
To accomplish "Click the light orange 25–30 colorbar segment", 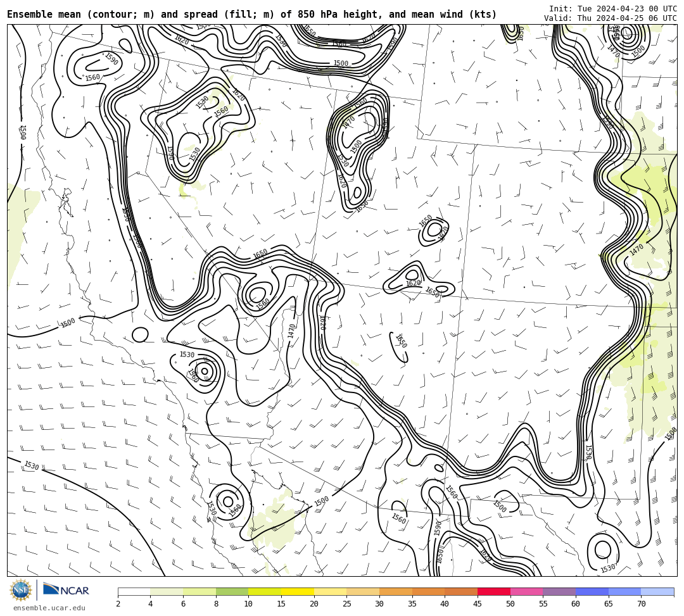I will (x=363, y=591).
